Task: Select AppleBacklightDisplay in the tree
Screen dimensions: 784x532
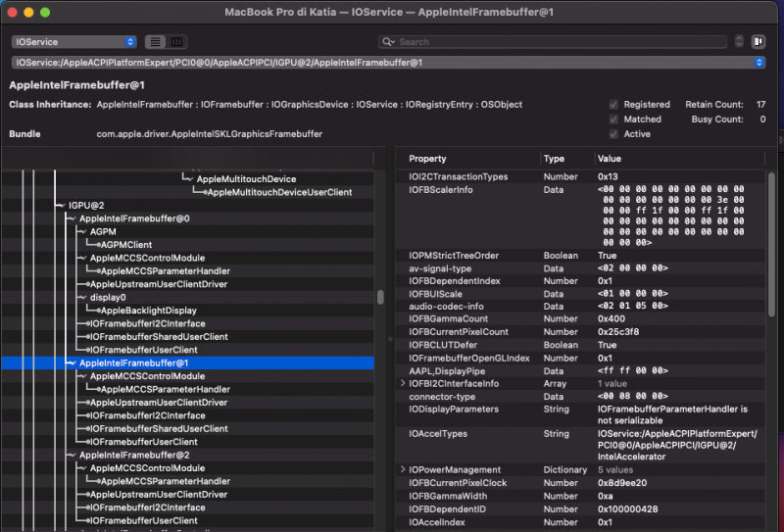Action: pos(148,311)
